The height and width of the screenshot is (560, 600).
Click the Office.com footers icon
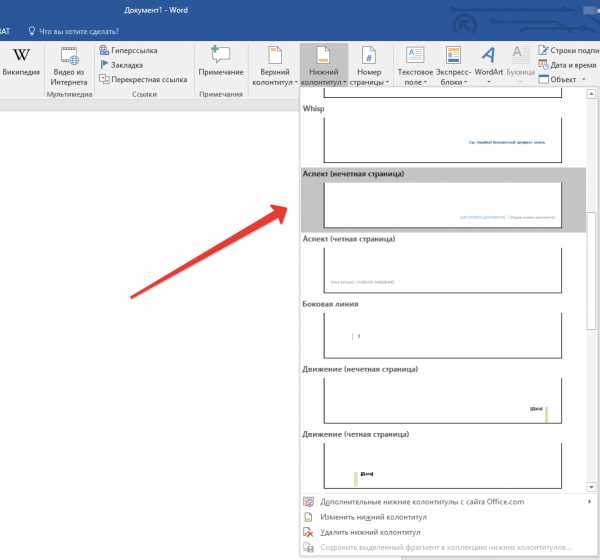click(x=308, y=502)
